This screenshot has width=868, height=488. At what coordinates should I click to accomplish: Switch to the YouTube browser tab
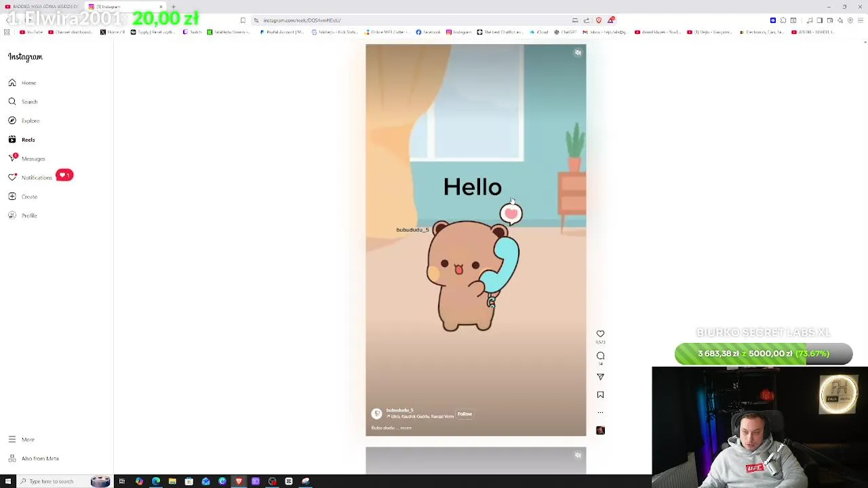coord(42,7)
